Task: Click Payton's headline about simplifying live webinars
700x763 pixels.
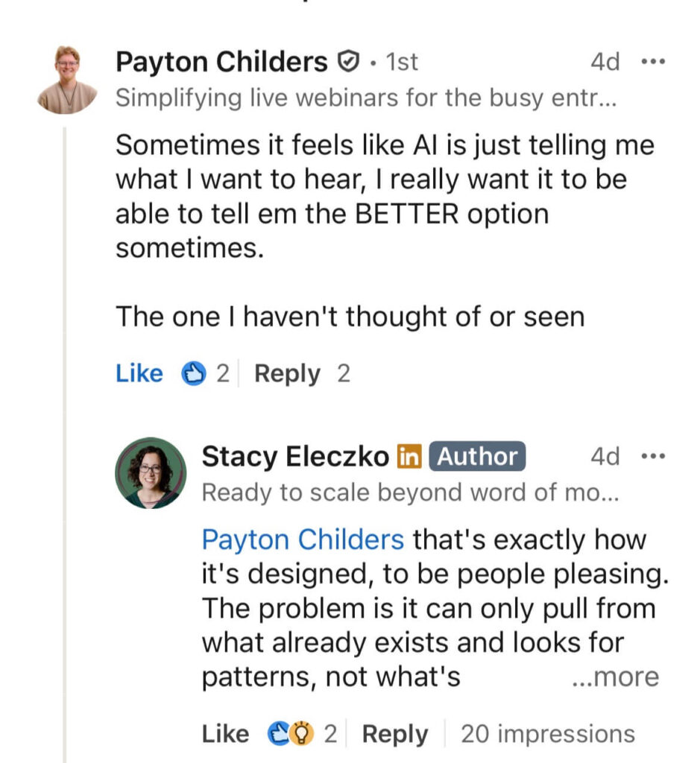Action: click(x=365, y=98)
